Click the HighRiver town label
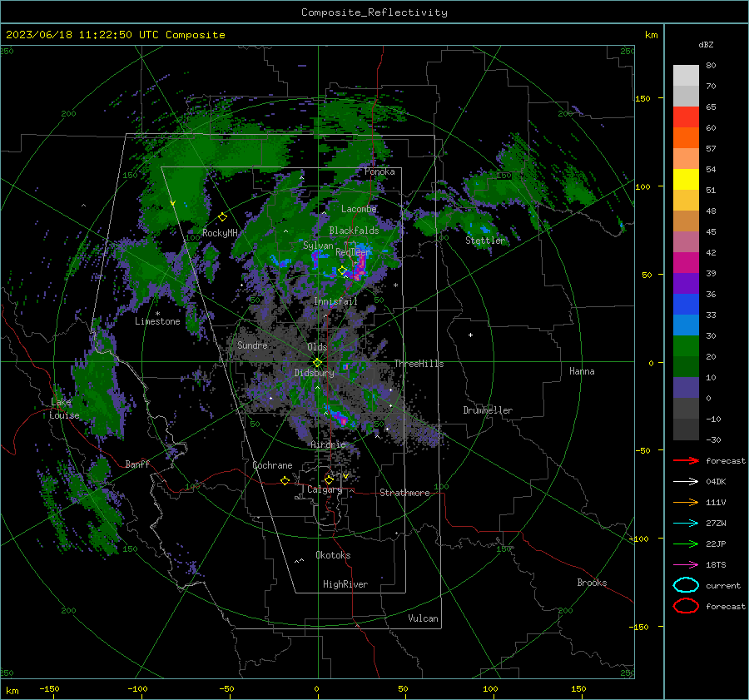This screenshot has width=749, height=700. tap(345, 584)
